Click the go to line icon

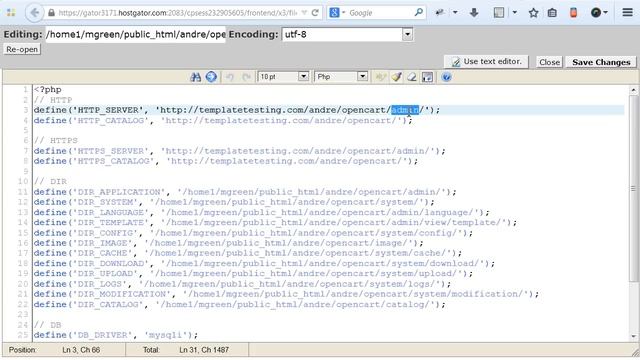pyautogui.click(x=211, y=77)
